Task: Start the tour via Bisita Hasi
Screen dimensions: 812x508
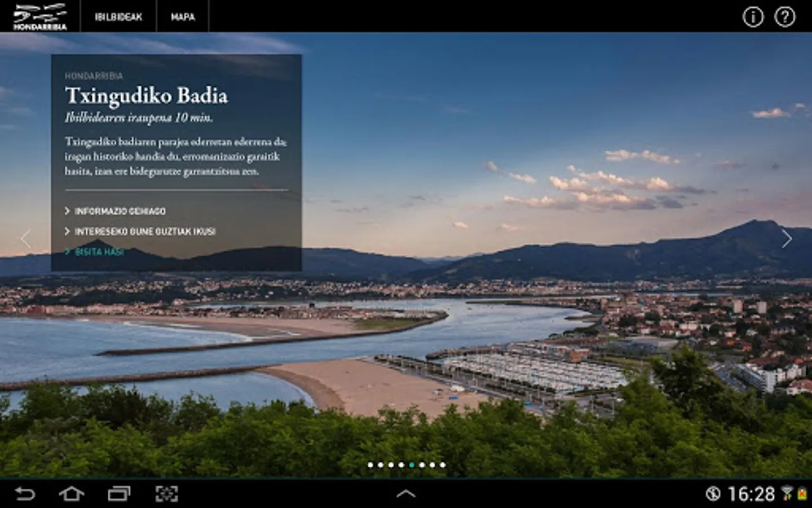Action: pos(94,252)
